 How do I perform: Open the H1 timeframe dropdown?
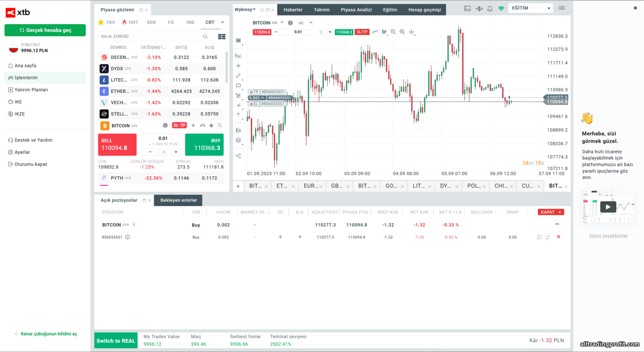pos(305,23)
